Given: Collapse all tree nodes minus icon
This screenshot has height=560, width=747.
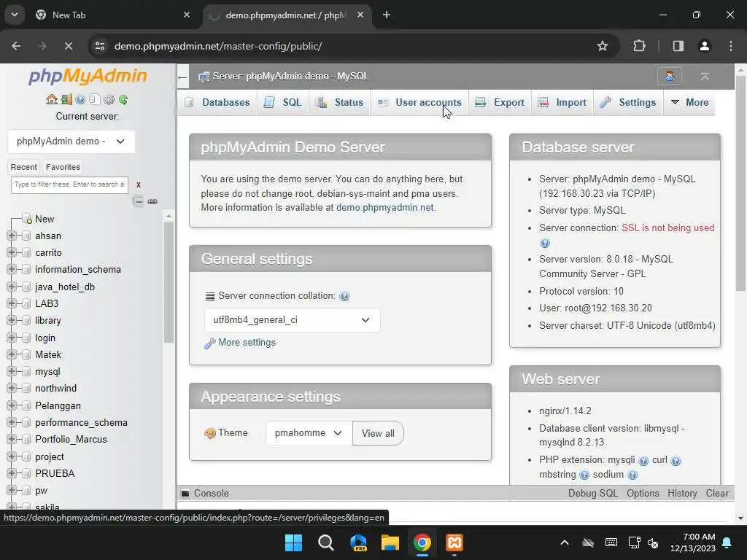Looking at the screenshot, I should click(138, 201).
